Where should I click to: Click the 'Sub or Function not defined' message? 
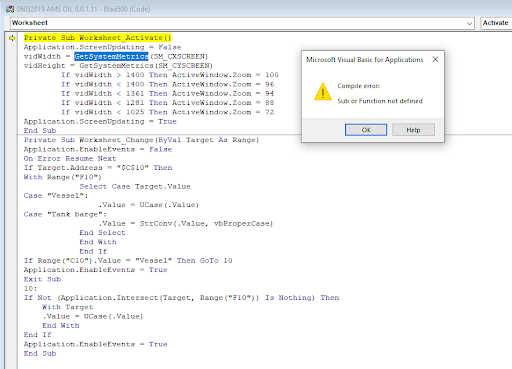click(x=380, y=101)
